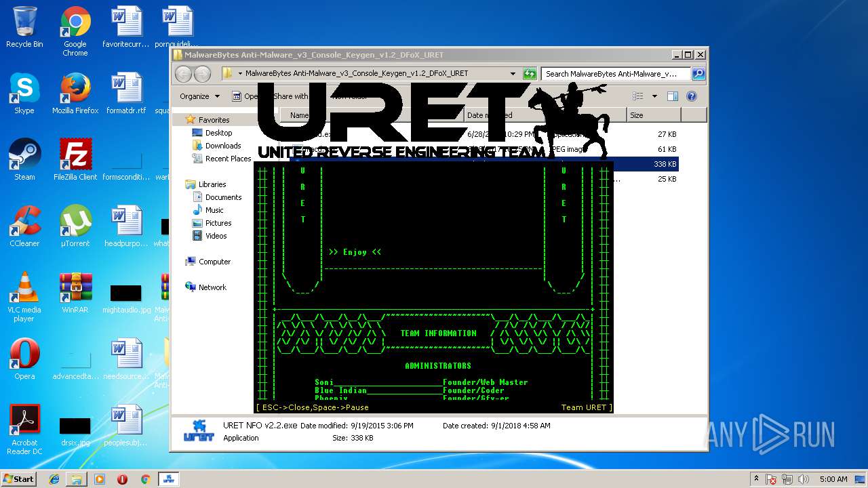Click the Open toolbar button in Explorer

(245, 96)
